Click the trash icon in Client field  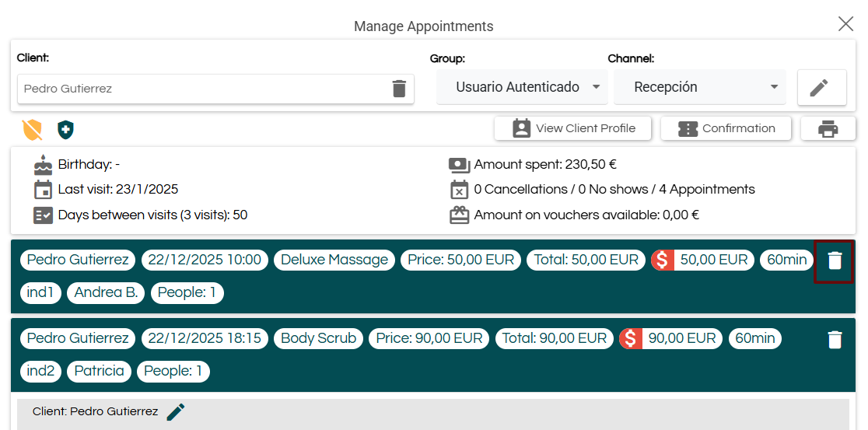pos(399,89)
